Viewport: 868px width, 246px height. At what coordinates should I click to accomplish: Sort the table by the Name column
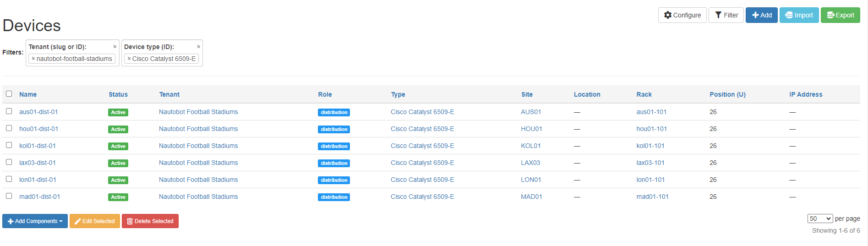coord(28,94)
